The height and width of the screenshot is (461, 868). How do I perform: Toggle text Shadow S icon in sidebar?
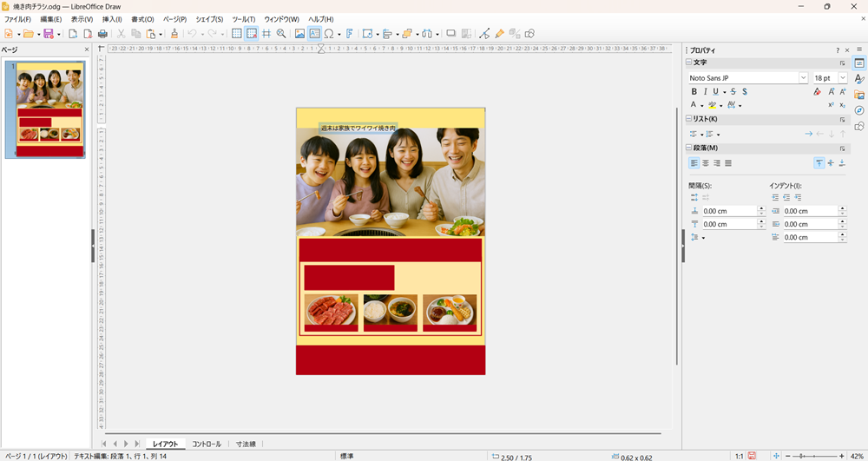745,92
